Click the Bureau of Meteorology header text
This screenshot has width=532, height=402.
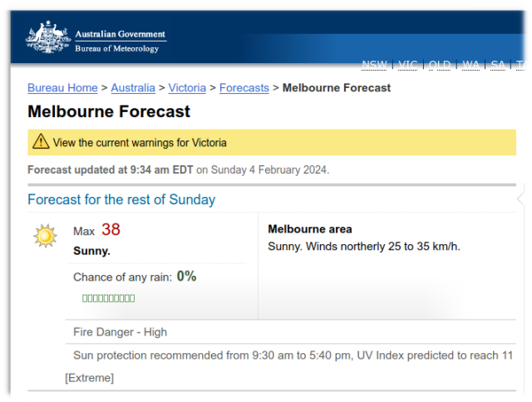pos(116,49)
